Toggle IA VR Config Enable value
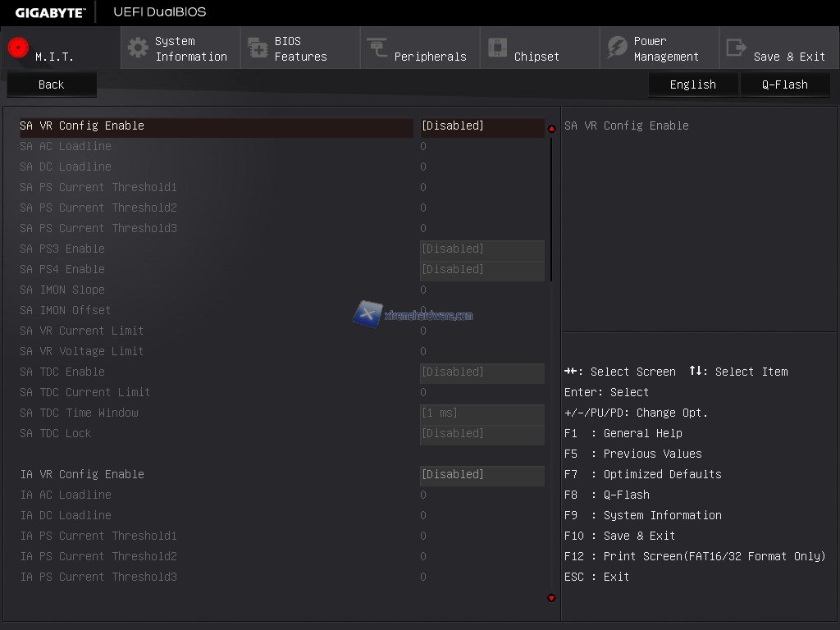Viewport: 840px width, 630px height. point(482,475)
